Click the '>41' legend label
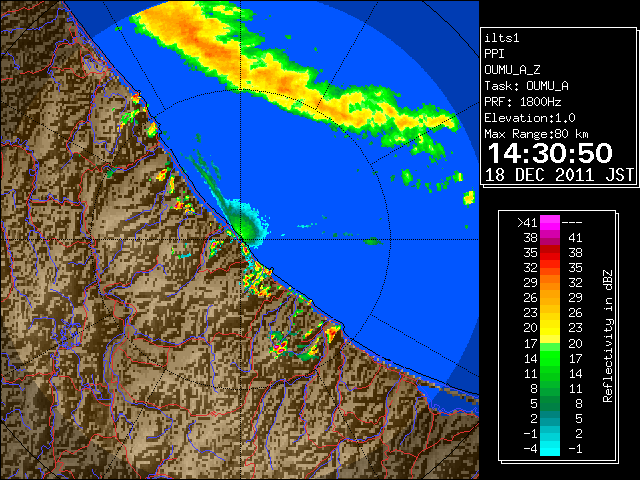Image resolution: width=640 pixels, height=480 pixels. click(527, 223)
